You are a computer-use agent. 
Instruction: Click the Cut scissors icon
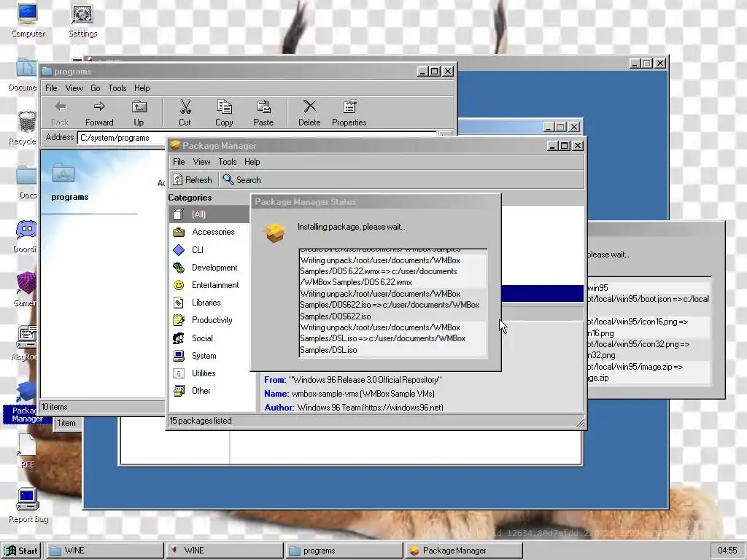point(185,106)
